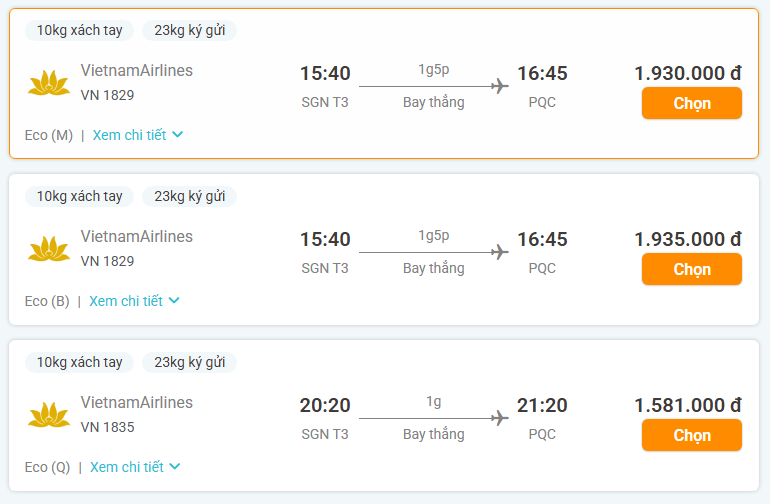
Task: Open Xem chi tiết for Eco (M) fare
Action: pyautogui.click(x=128, y=135)
